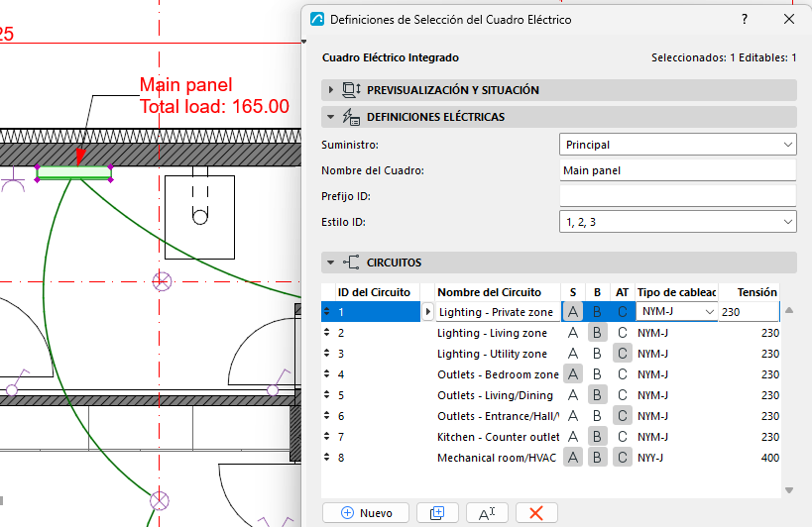Toggle phase A for Outlets - Bedroom zone

click(x=573, y=373)
